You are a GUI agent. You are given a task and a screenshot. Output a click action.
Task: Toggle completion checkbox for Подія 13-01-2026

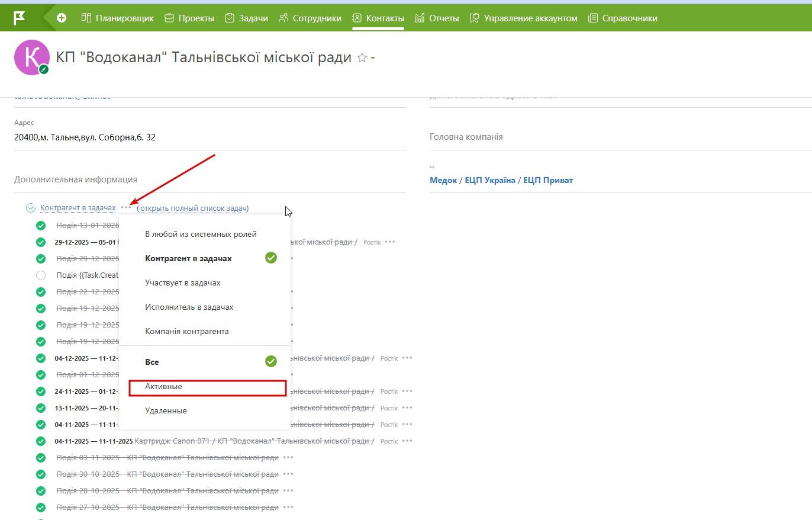tap(41, 226)
